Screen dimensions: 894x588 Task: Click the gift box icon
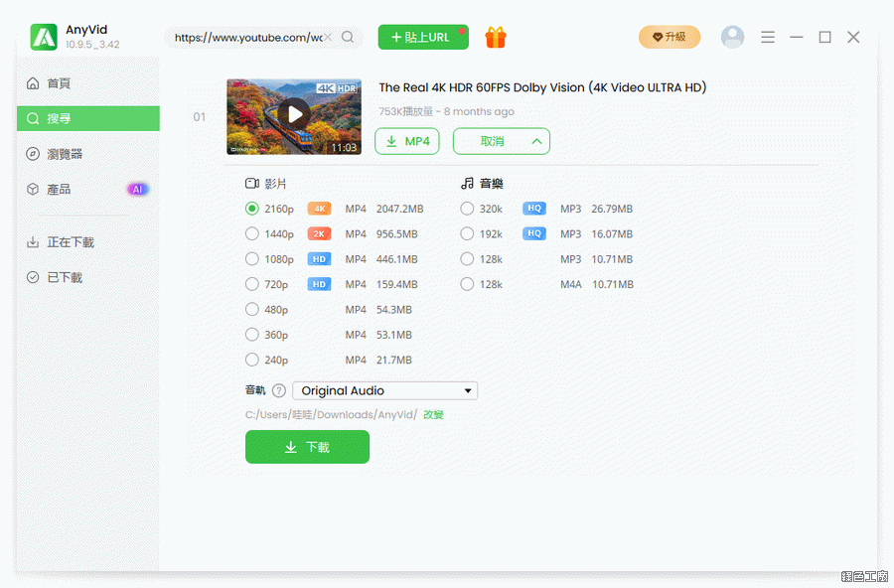tap(496, 38)
